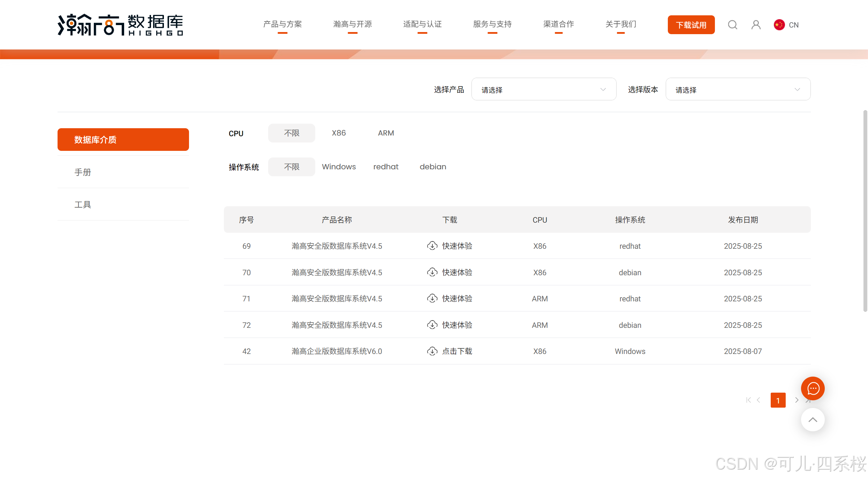Screen dimensions: 868x478
Task: Open the user account profile icon
Action: click(x=756, y=25)
